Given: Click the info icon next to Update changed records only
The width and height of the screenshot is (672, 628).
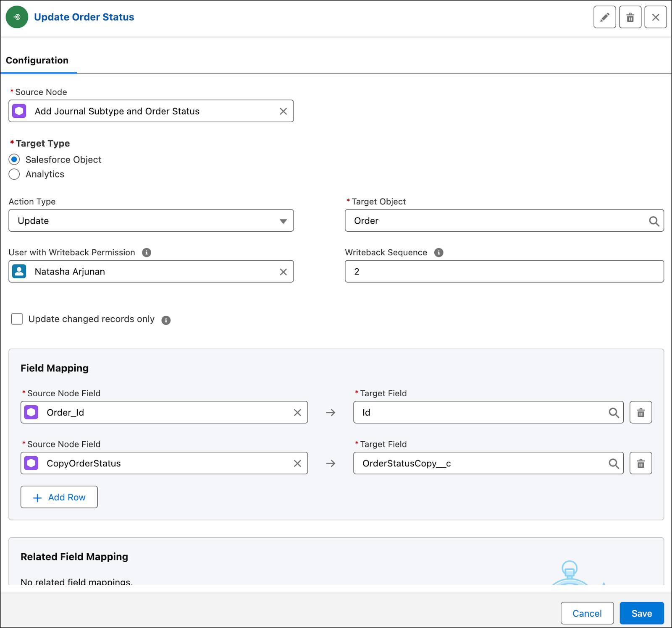Looking at the screenshot, I should (166, 319).
